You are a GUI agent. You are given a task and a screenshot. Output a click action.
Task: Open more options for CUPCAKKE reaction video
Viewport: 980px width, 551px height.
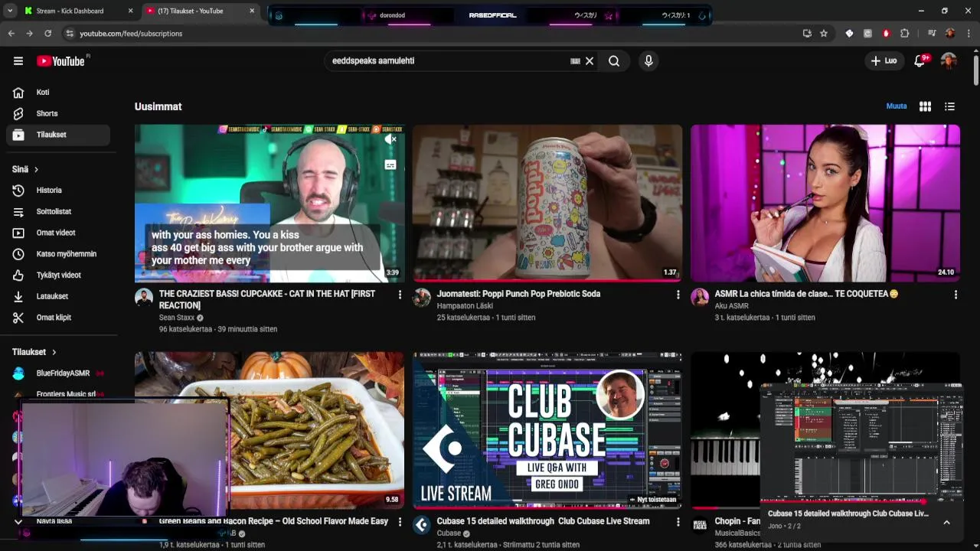[x=400, y=295]
